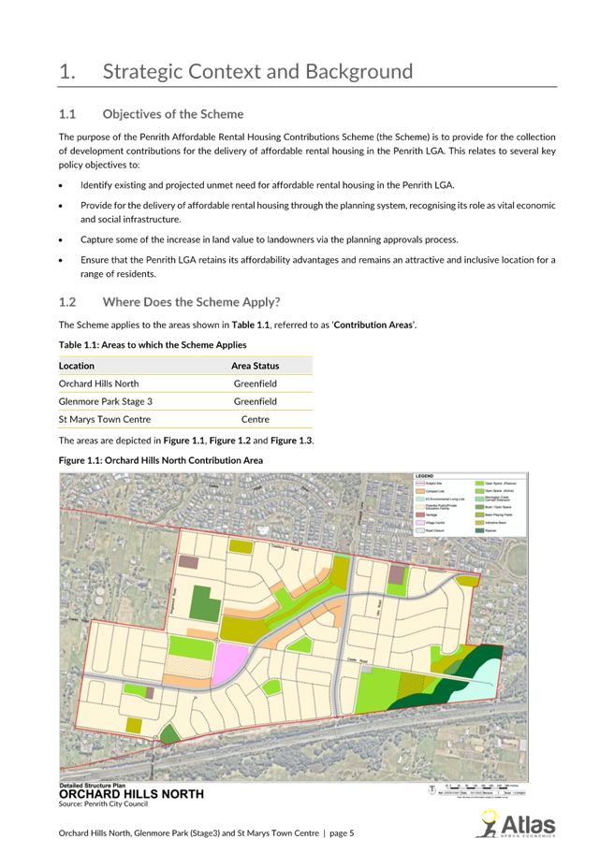Click the 'Greenfield' cell for Orchard Hills North
This screenshot has height=868, width=614.
pyautogui.click(x=255, y=383)
